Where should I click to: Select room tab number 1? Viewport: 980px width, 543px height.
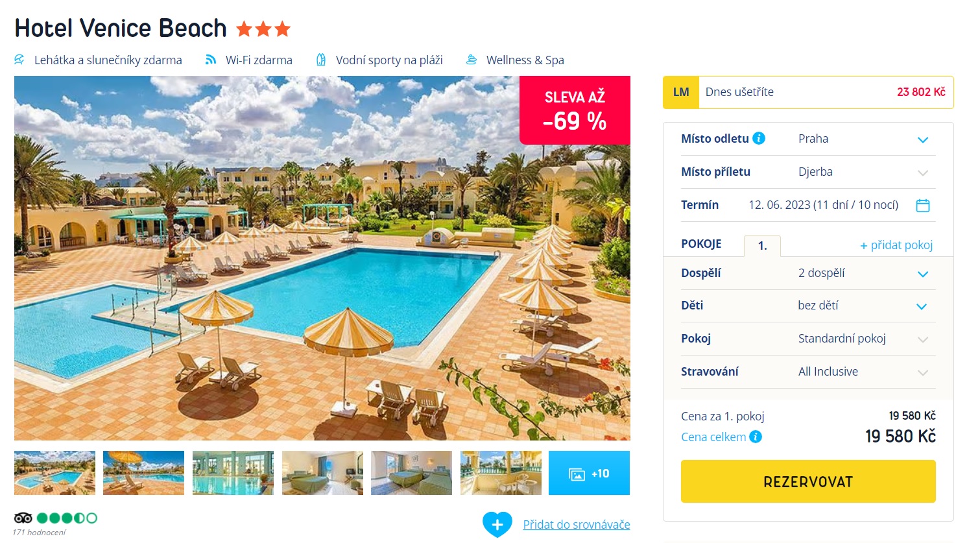point(763,246)
